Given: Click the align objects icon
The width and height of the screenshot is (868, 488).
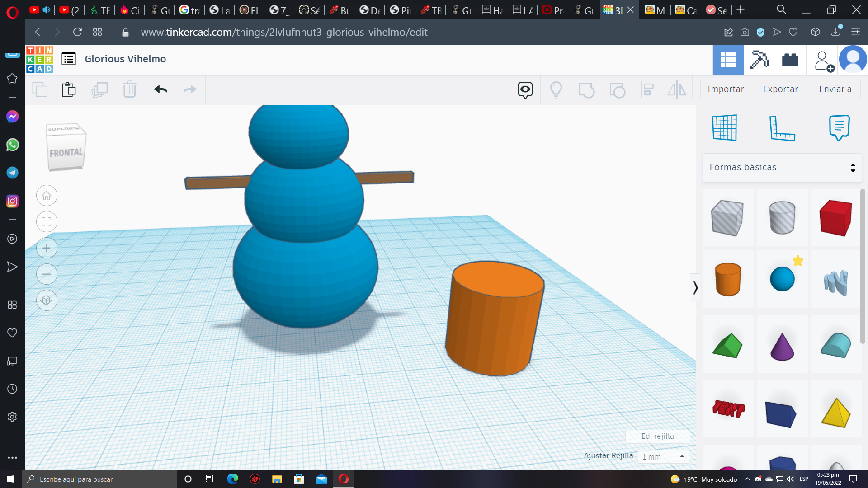Looking at the screenshot, I should tap(647, 89).
